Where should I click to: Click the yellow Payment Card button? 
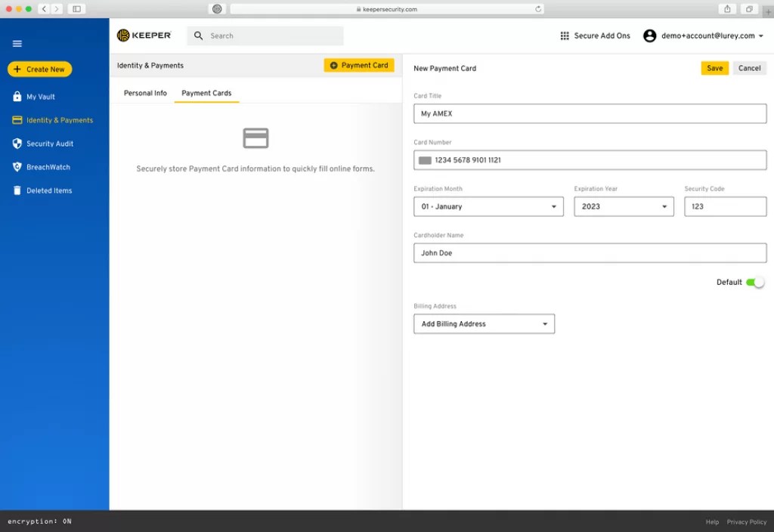[x=359, y=65]
